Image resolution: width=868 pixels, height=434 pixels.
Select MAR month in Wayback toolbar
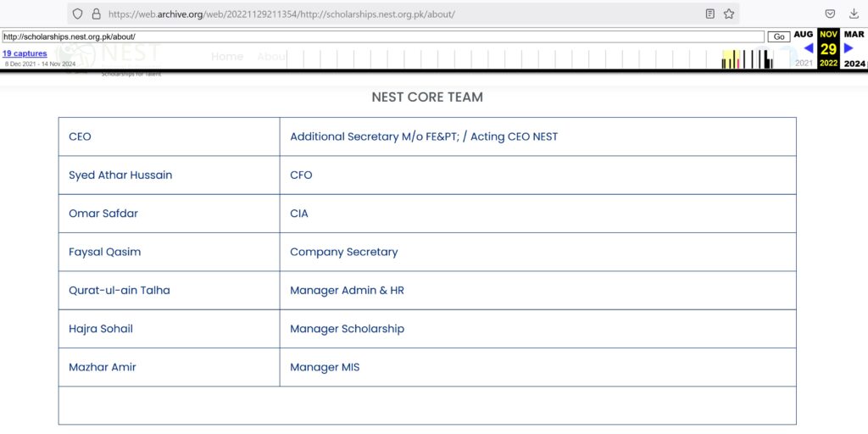pos(854,34)
